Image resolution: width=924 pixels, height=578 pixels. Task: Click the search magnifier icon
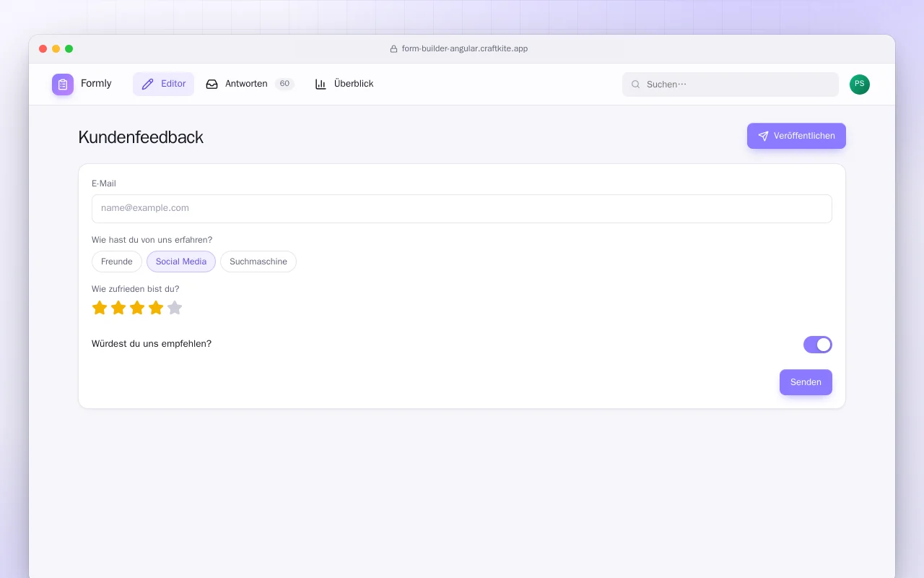(x=636, y=85)
